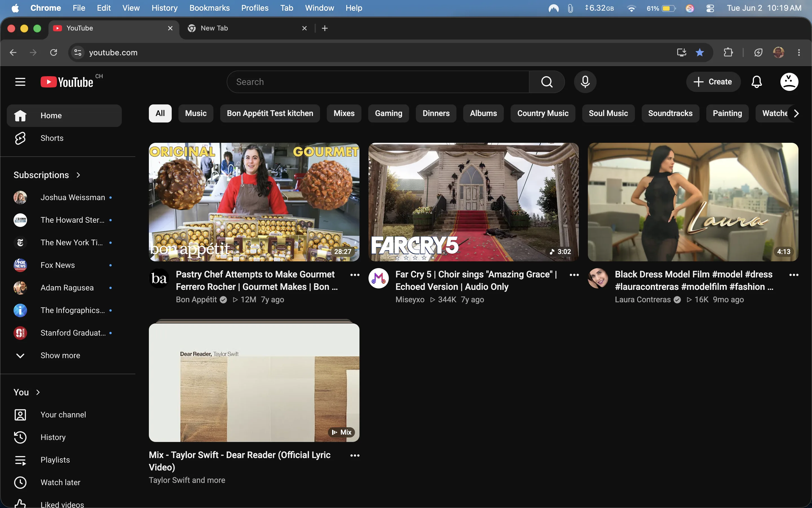Open more options for Far Cry 5 video
The height and width of the screenshot is (508, 812).
click(x=574, y=275)
